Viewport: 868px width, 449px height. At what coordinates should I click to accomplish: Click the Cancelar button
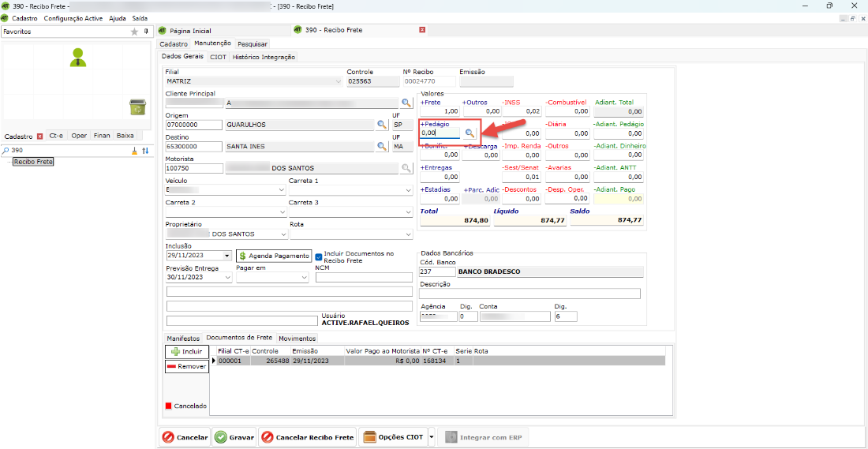pyautogui.click(x=185, y=437)
